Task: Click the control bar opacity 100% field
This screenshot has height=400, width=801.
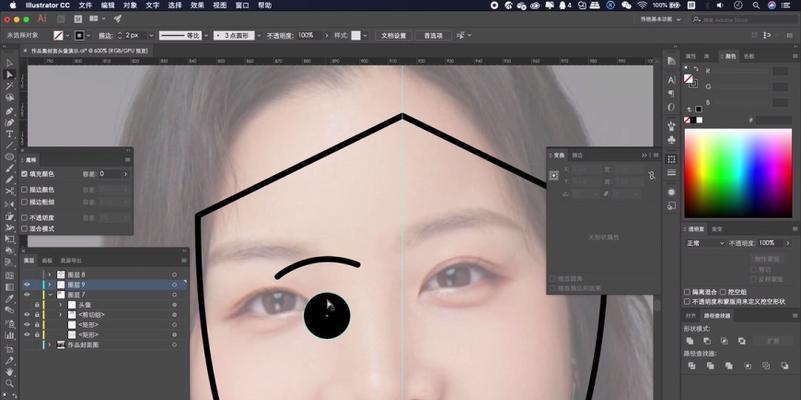Action: click(309, 36)
